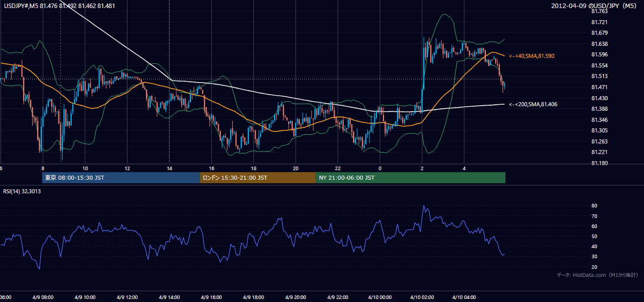644x302 pixels.
Task: Select RSI scale value 60
Action: [595, 226]
